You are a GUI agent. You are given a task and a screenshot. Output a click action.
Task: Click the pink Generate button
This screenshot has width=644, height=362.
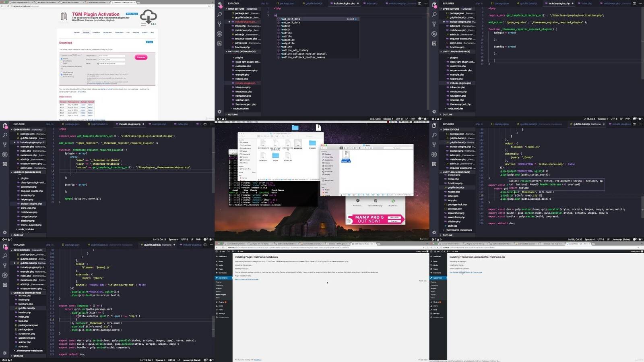point(141,57)
